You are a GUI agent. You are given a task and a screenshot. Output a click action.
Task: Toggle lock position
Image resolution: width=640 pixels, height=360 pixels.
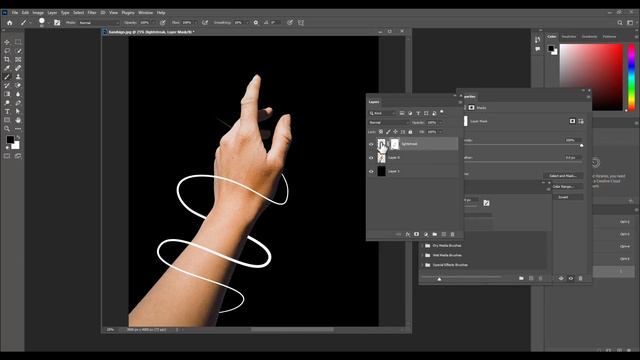395,132
